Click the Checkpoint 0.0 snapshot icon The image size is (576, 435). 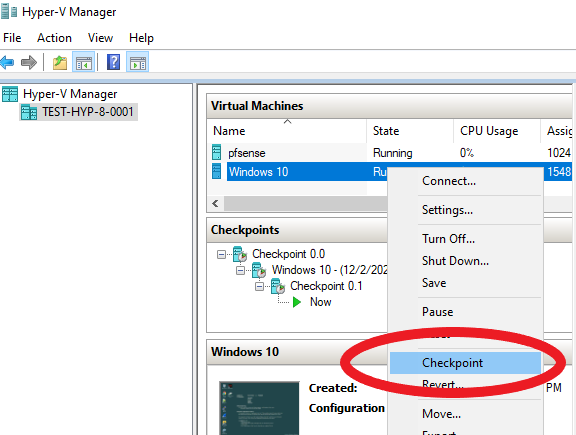pyautogui.click(x=240, y=254)
